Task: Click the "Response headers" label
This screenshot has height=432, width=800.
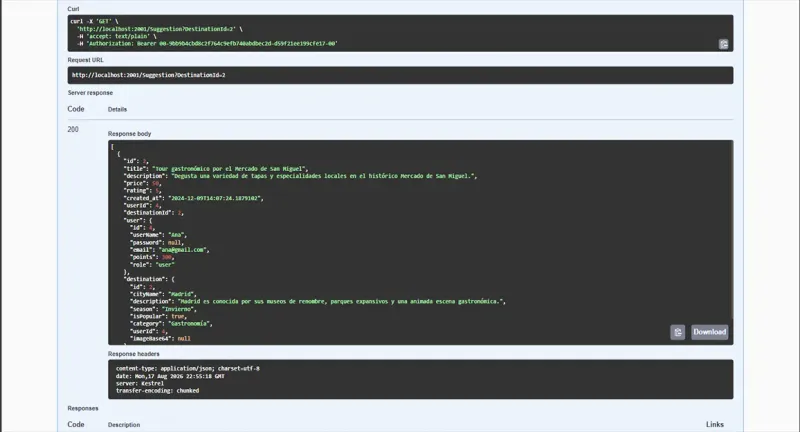Action: click(x=134, y=354)
